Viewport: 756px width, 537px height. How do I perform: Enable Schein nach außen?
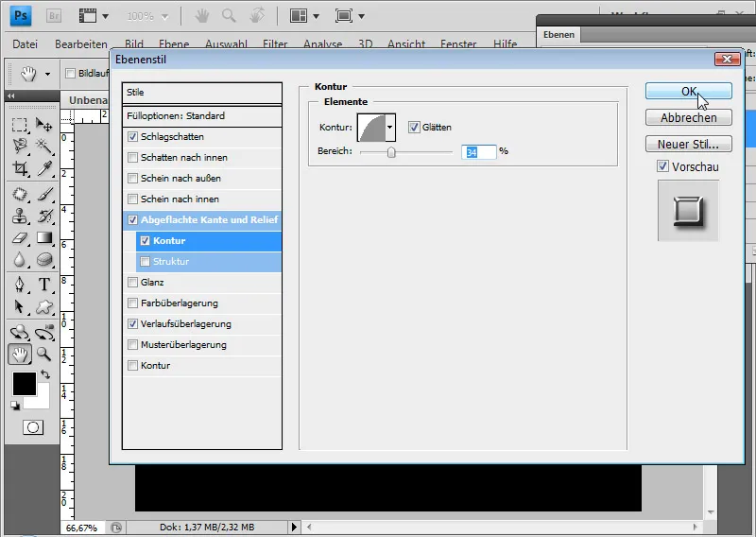click(132, 178)
